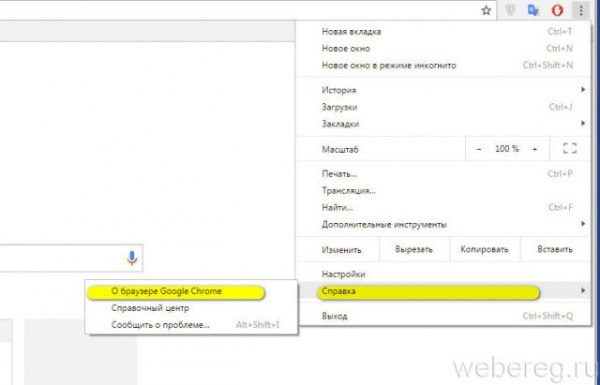Bookmark this page with the star icon
The height and width of the screenshot is (385, 600).
click(486, 10)
